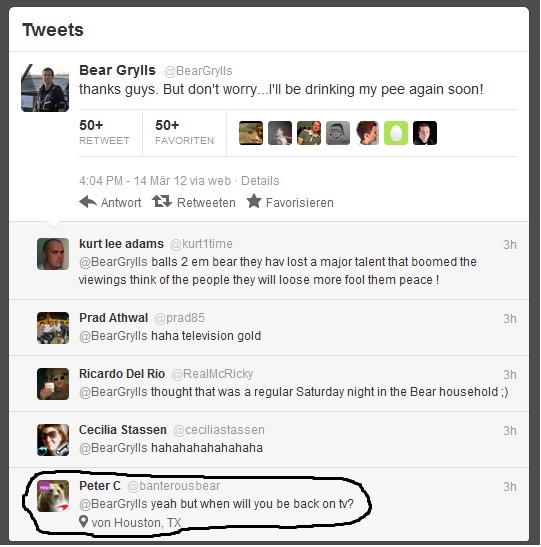
Task: Open Cecilia Stassen's name link
Action: [x=123, y=430]
